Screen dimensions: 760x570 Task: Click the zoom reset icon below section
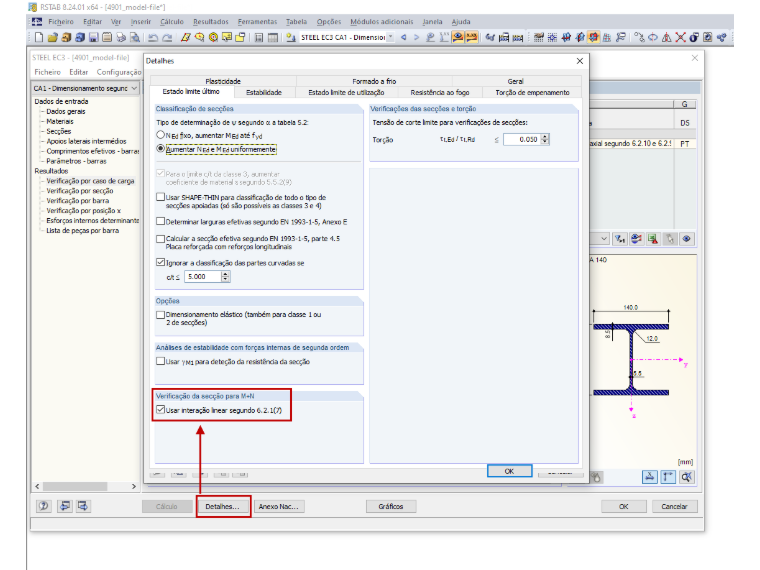[x=686, y=477]
